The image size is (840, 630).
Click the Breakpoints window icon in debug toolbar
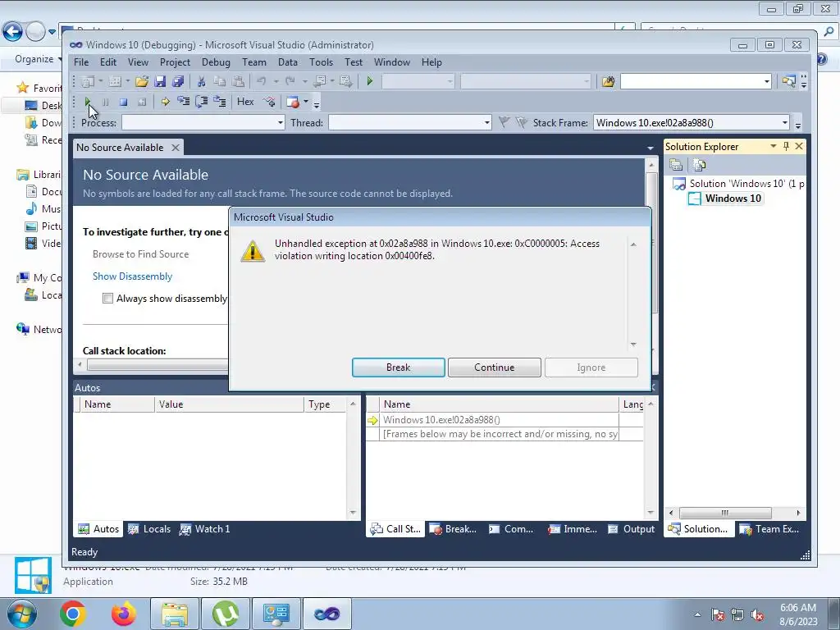(x=293, y=101)
